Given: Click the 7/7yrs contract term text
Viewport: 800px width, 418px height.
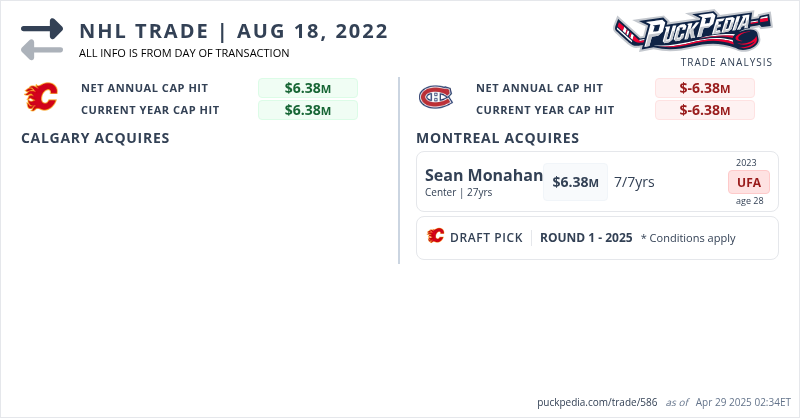Looking at the screenshot, I should click(x=634, y=182).
